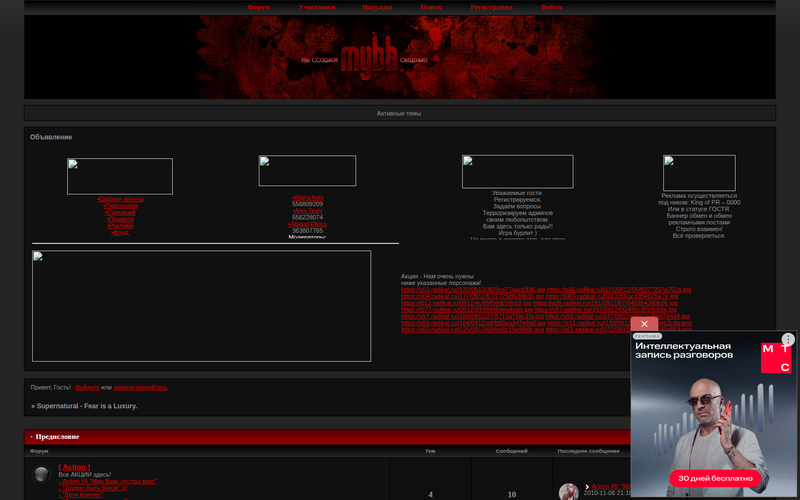Click the "30 дней бесплатно" ad button
The height and width of the screenshot is (500, 800).
tap(714, 478)
